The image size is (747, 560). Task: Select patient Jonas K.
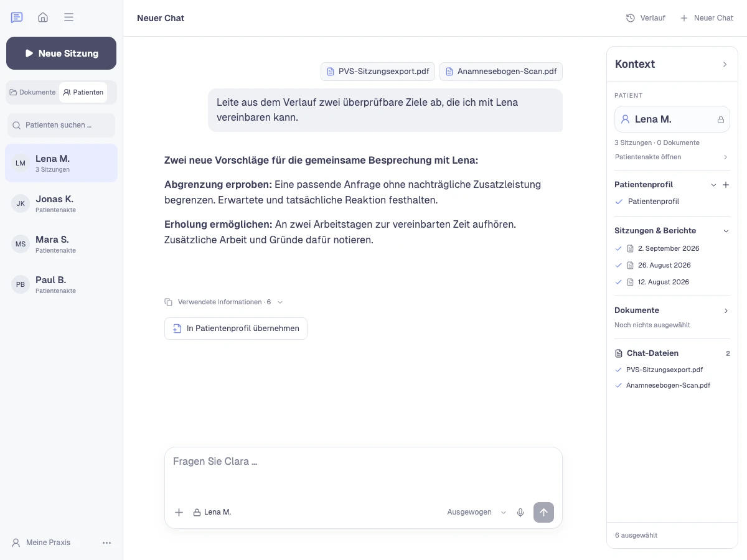pyautogui.click(x=61, y=203)
